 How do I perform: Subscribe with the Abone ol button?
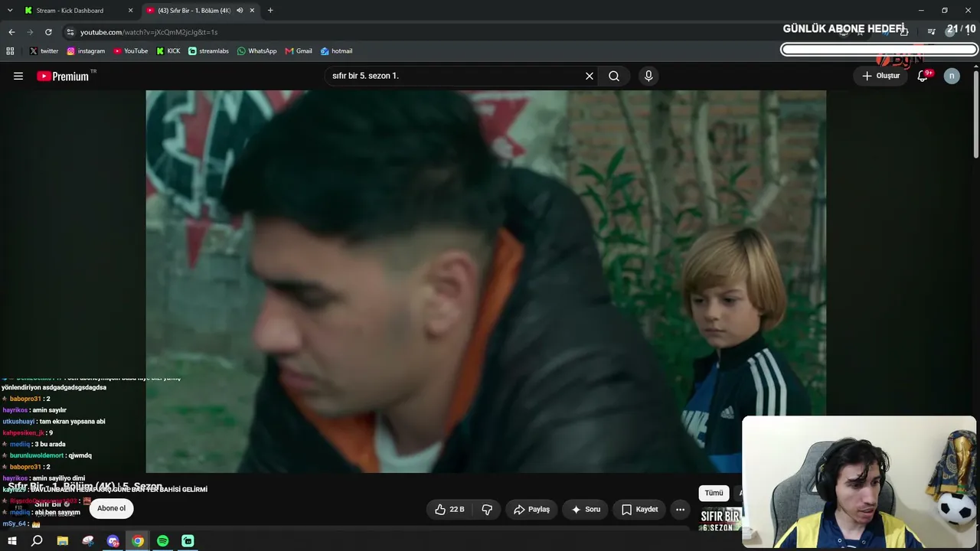coord(112,508)
